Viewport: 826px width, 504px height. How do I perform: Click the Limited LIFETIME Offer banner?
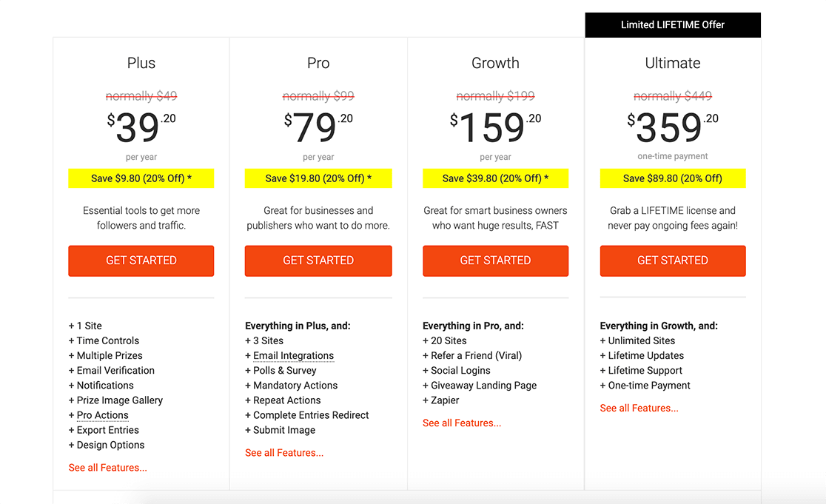672,25
